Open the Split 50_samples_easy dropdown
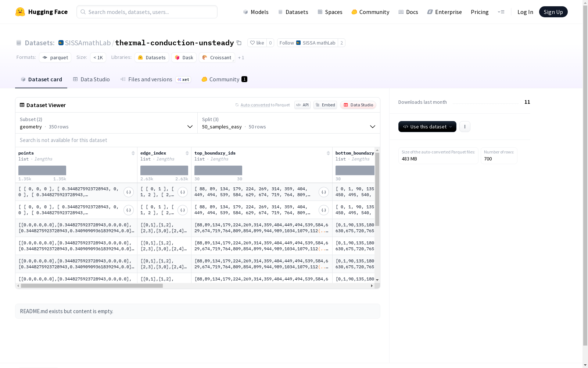The height and width of the screenshot is (368, 588). pos(289,123)
